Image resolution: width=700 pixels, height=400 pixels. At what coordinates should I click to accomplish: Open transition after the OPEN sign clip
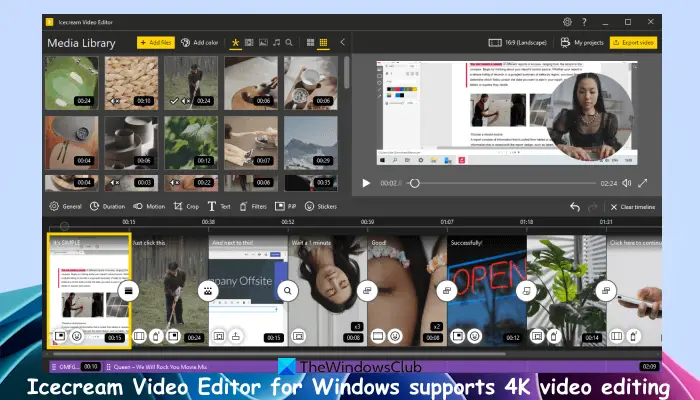click(x=526, y=291)
